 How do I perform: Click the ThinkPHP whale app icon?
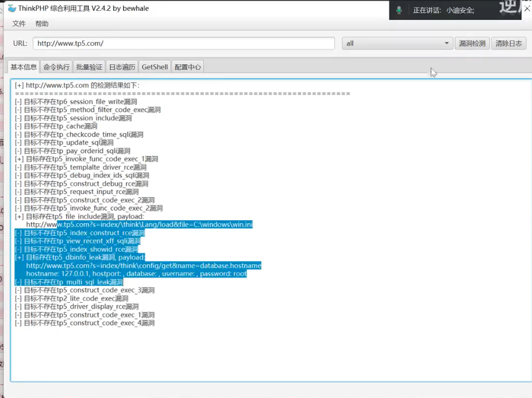tap(12, 9)
